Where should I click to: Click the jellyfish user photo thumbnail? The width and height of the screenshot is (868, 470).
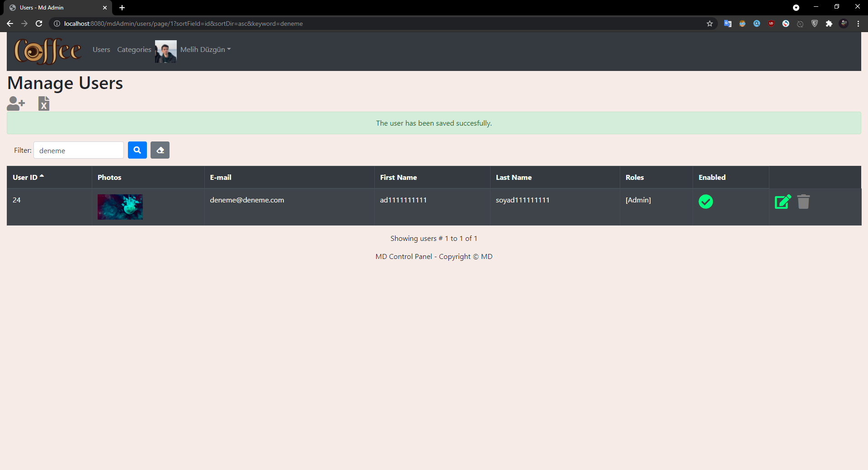tap(120, 207)
